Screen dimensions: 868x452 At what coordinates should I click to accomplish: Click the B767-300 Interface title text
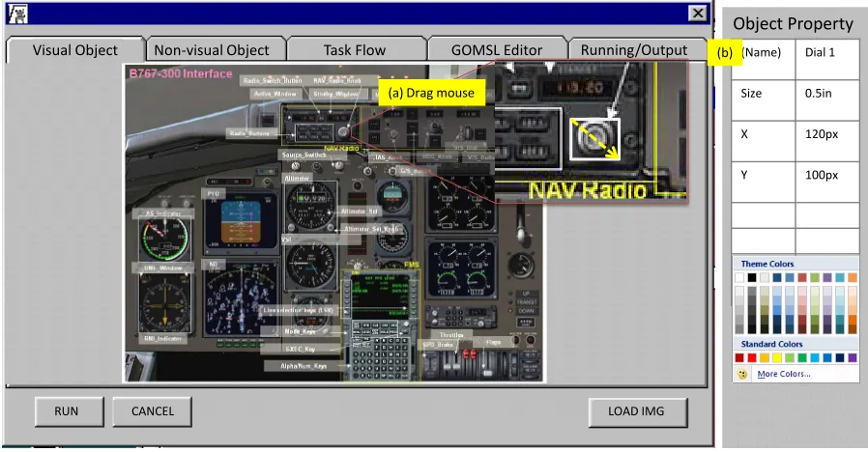tap(181, 73)
